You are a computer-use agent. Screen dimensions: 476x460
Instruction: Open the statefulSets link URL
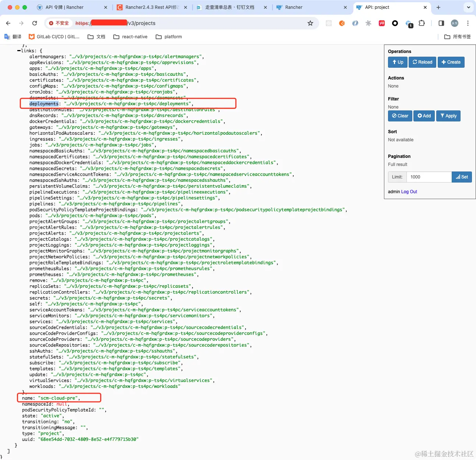click(x=131, y=357)
